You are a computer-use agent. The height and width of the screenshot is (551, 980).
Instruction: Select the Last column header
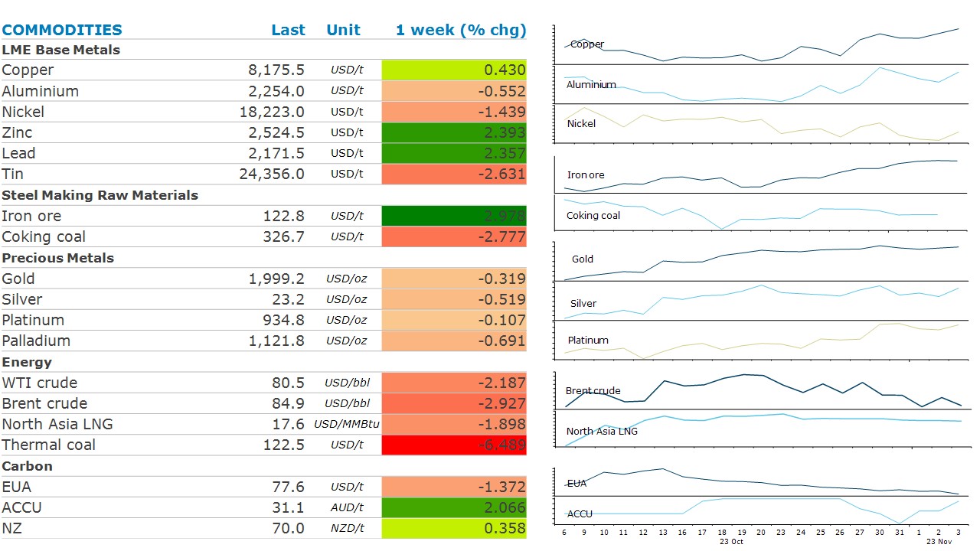pos(288,31)
